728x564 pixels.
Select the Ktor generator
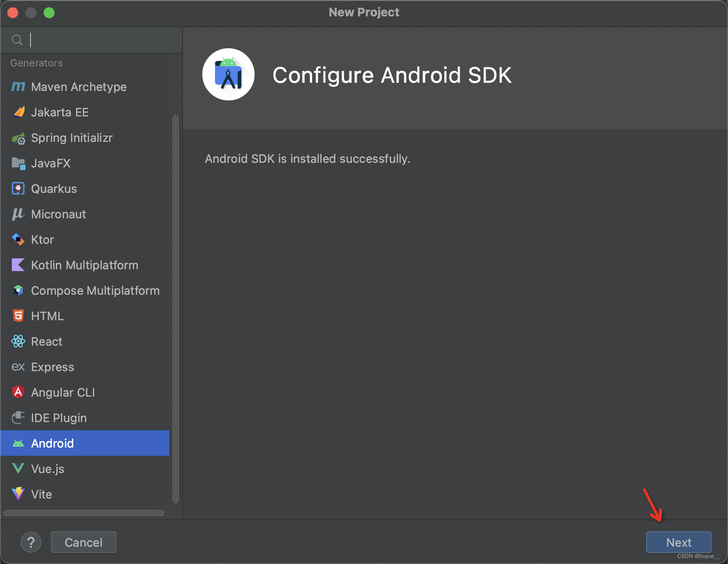click(x=85, y=239)
